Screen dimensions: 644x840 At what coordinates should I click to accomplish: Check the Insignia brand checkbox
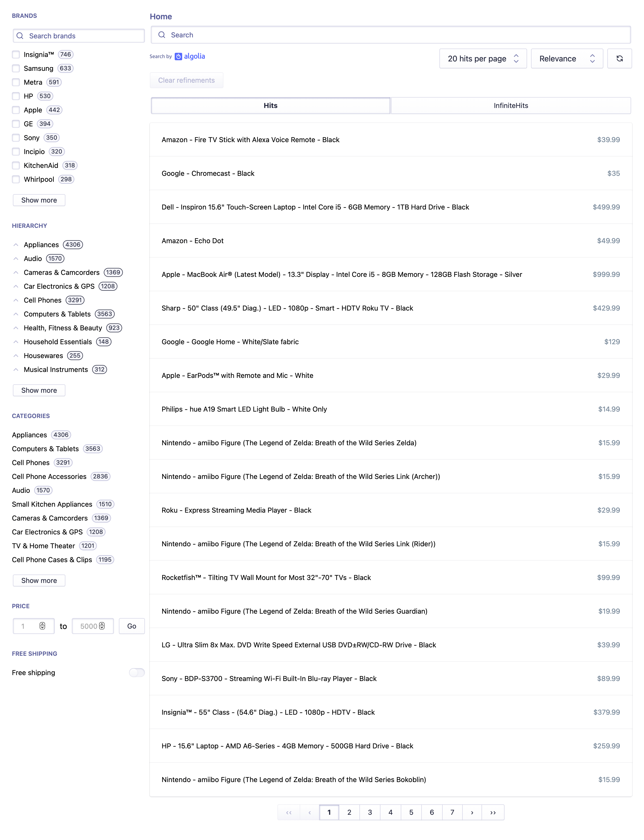pyautogui.click(x=16, y=54)
